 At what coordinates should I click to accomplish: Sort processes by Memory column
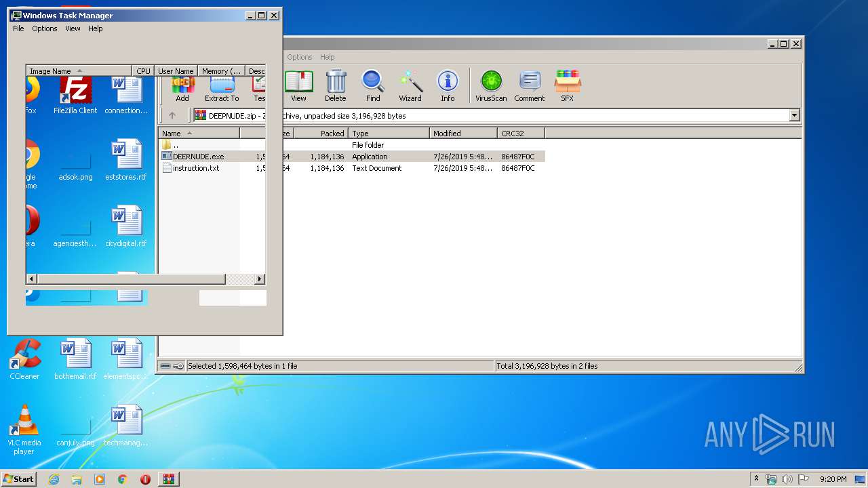coord(221,70)
